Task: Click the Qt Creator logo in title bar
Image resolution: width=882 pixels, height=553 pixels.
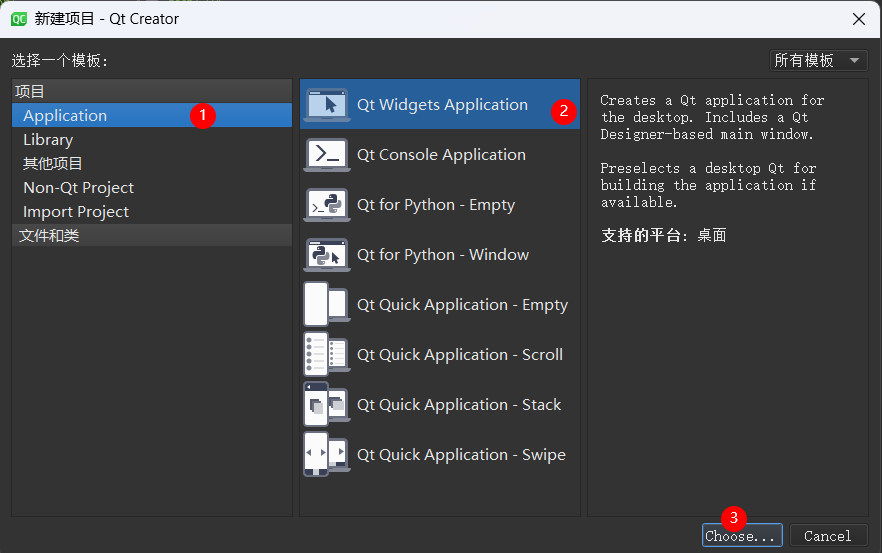Action: (x=18, y=19)
